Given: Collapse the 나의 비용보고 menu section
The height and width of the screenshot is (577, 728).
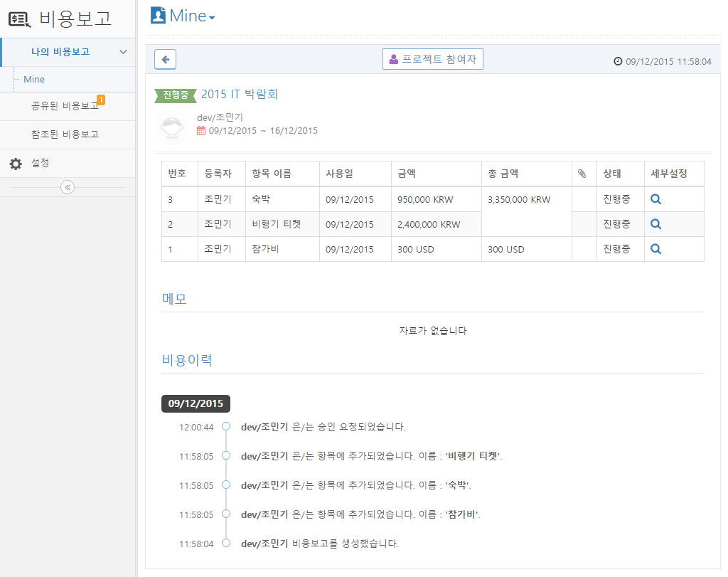Looking at the screenshot, I should tap(123, 52).
